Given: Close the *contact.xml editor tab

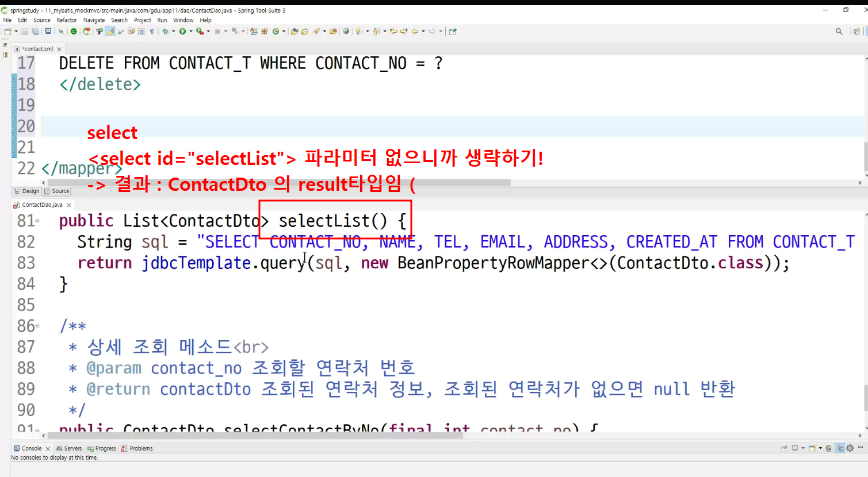Looking at the screenshot, I should [x=59, y=49].
